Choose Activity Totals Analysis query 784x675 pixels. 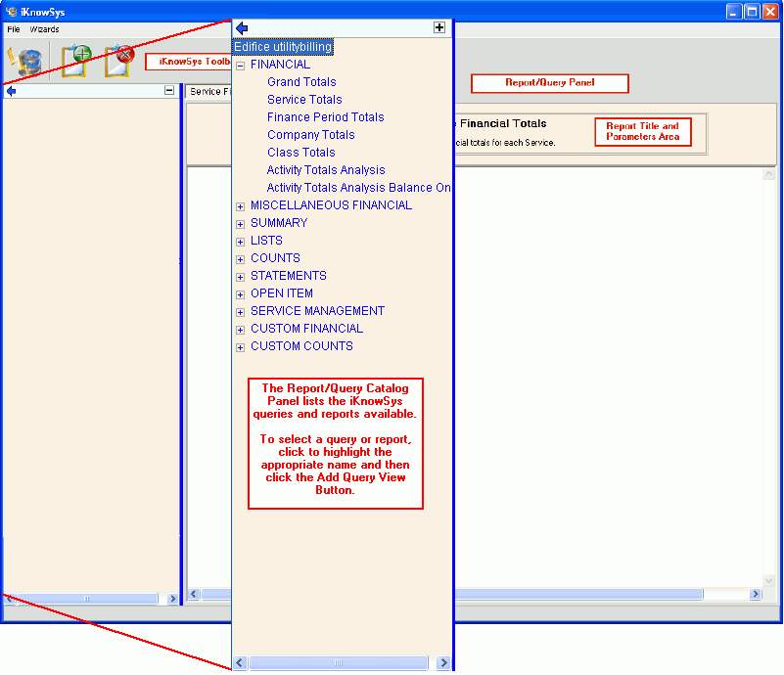[326, 170]
